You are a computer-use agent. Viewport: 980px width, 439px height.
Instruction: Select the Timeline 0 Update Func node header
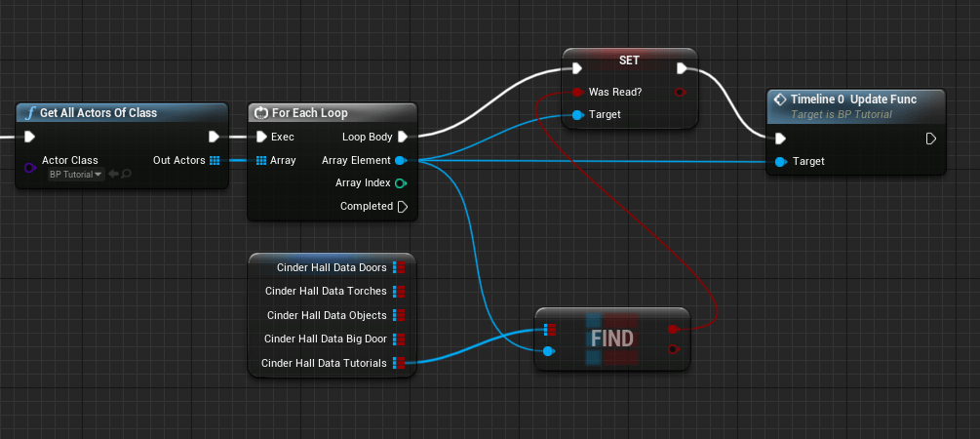[x=855, y=100]
